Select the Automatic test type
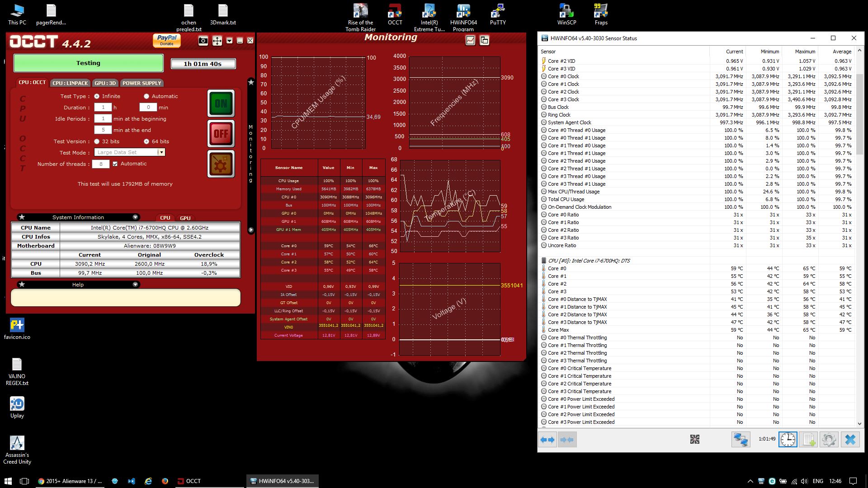Screen dimensions: 868x488 146,96
